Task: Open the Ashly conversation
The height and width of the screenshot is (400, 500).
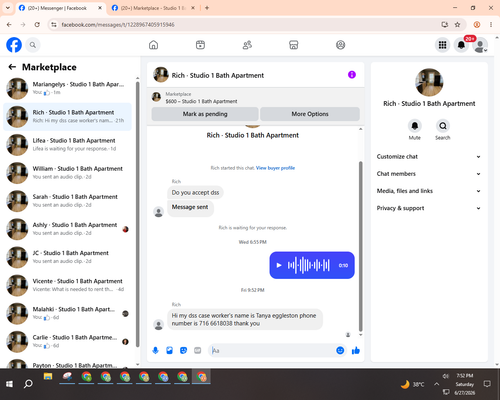Action: (67, 229)
